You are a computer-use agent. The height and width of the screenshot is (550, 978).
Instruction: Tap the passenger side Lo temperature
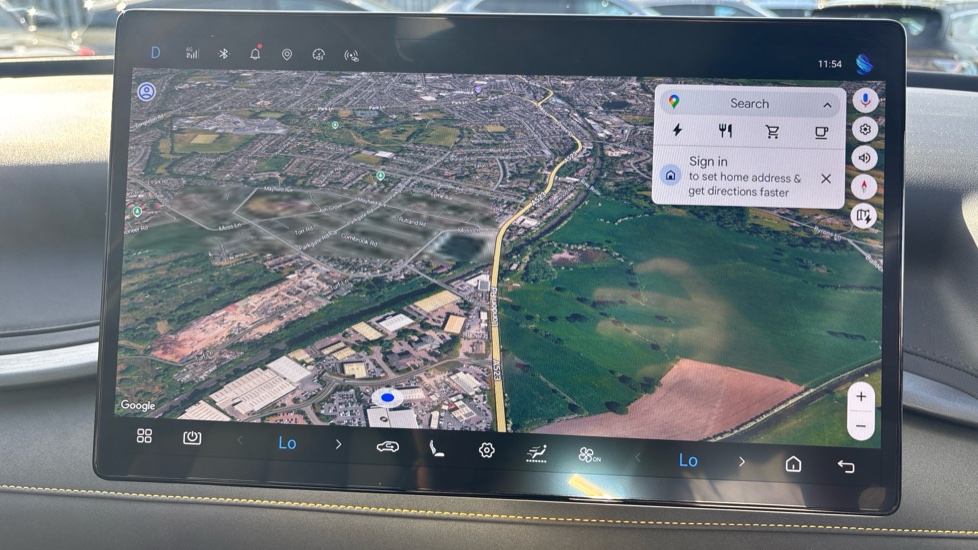(688, 460)
